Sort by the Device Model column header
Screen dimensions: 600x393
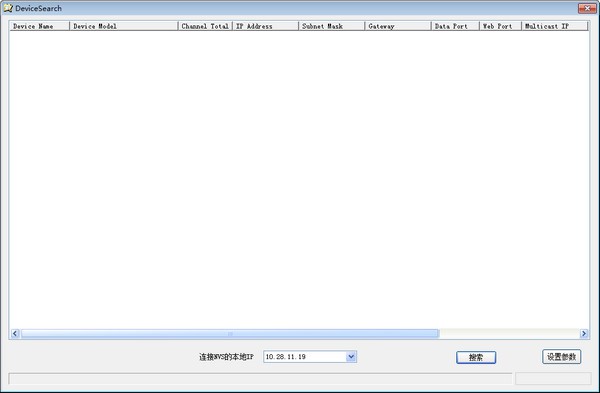124,26
